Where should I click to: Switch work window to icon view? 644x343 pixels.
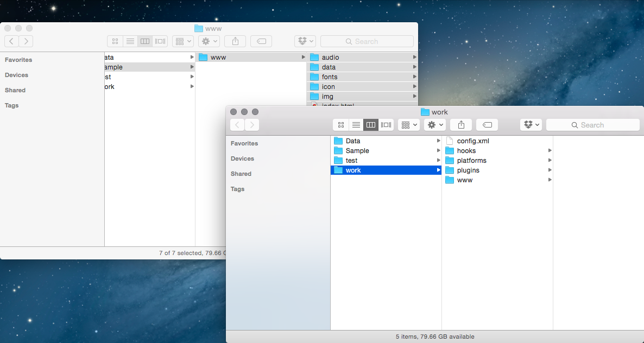(341, 125)
